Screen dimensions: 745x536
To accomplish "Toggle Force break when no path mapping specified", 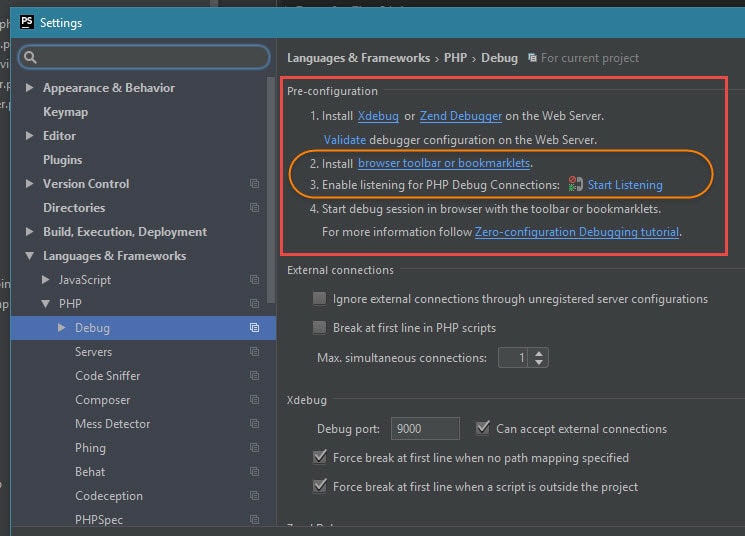I will point(320,457).
